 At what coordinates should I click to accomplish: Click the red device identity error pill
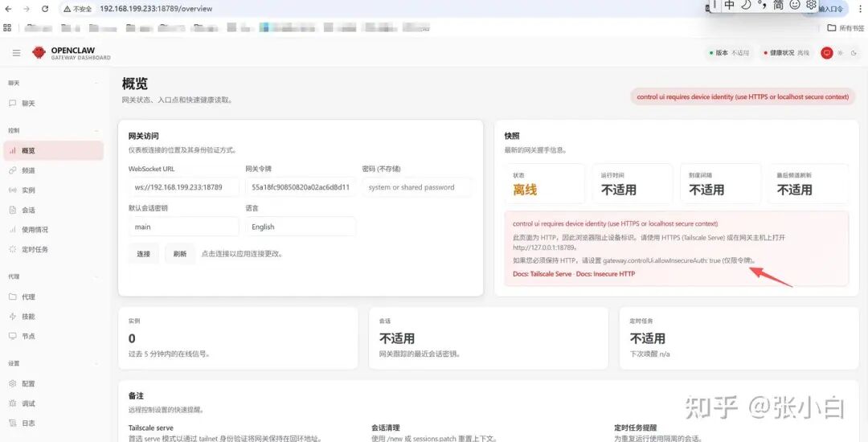[x=743, y=96]
